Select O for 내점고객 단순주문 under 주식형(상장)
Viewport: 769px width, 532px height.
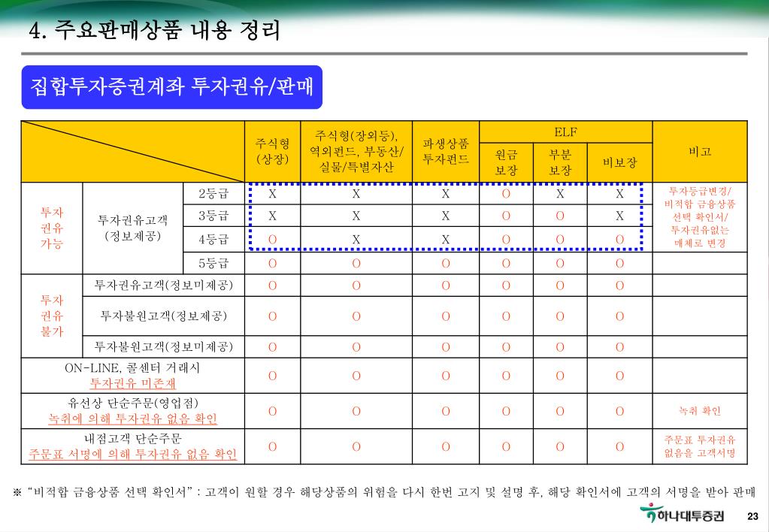click(x=273, y=446)
